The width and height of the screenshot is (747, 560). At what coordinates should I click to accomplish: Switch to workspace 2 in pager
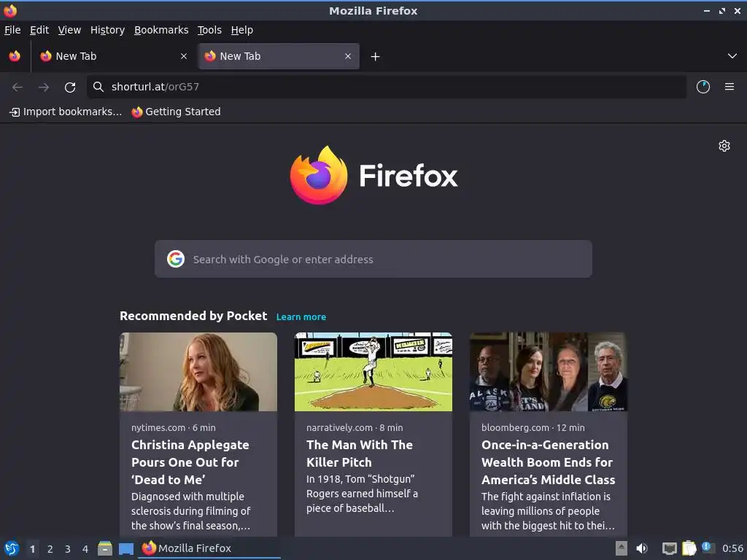coord(50,548)
